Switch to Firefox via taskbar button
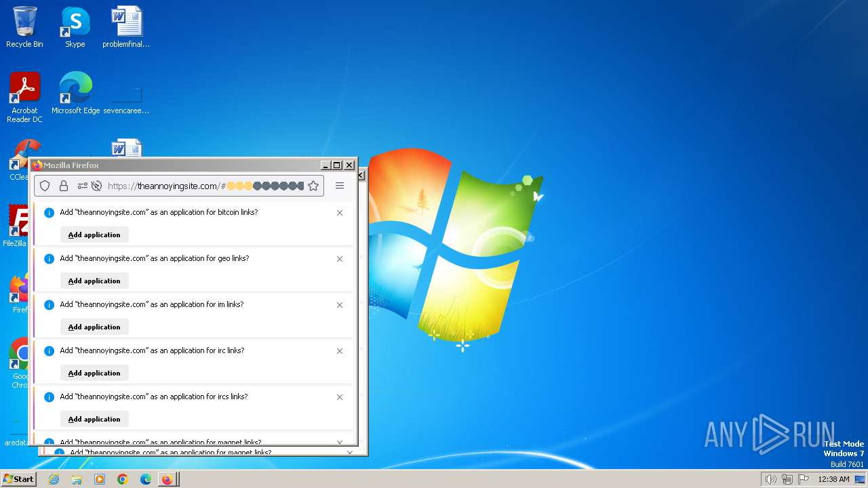This screenshot has height=488, width=868. [x=168, y=479]
